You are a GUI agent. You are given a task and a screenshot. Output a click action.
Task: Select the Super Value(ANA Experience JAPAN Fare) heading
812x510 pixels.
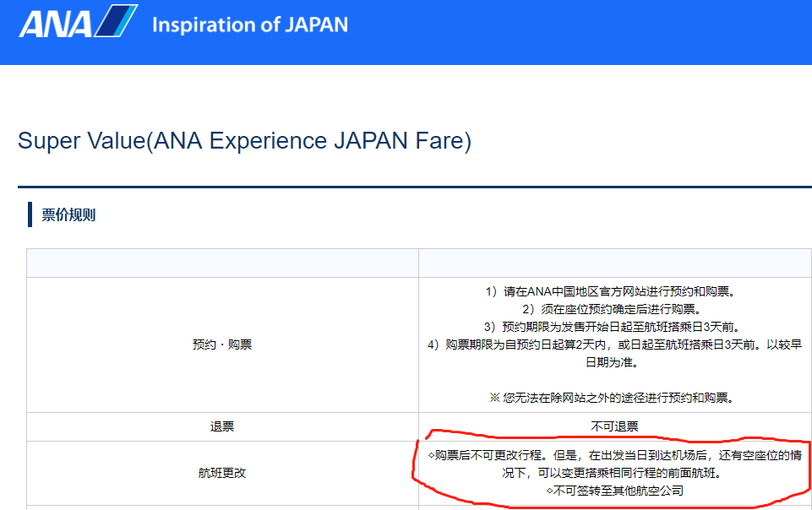coord(244,141)
